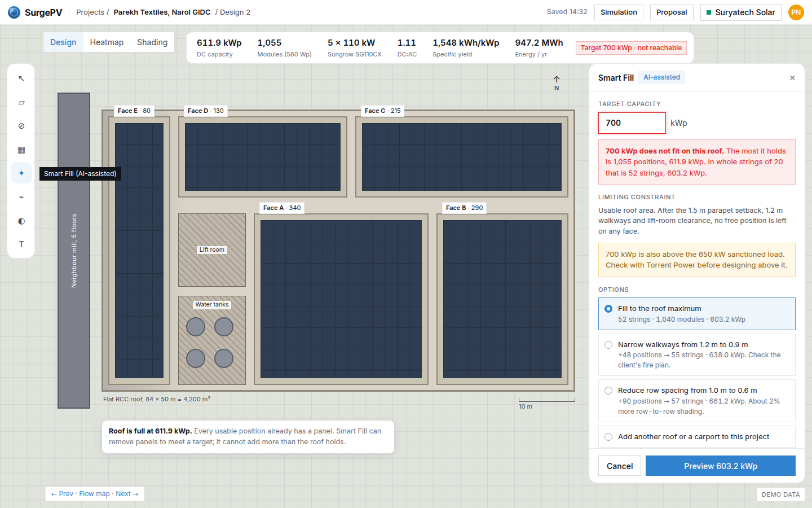Image resolution: width=812 pixels, height=508 pixels.
Task: Switch to the Design tab
Action: (63, 42)
